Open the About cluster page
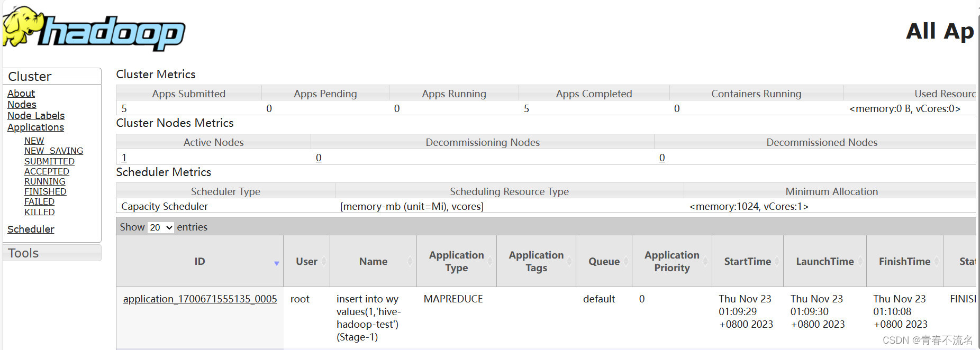Viewport: 980px width, 350px height. pos(21,94)
